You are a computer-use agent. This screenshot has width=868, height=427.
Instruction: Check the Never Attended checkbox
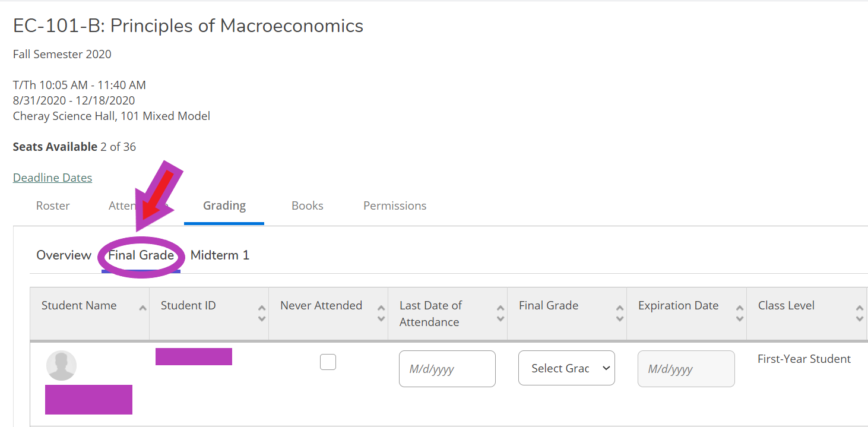328,362
